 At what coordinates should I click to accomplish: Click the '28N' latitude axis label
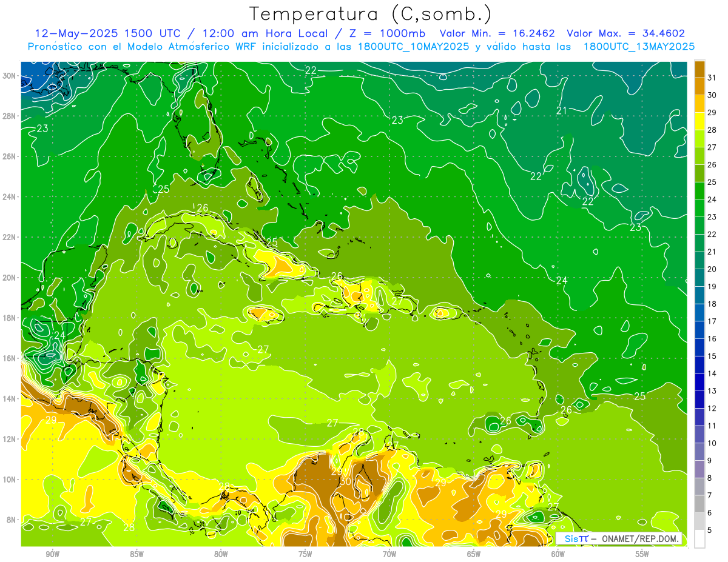click(10, 116)
